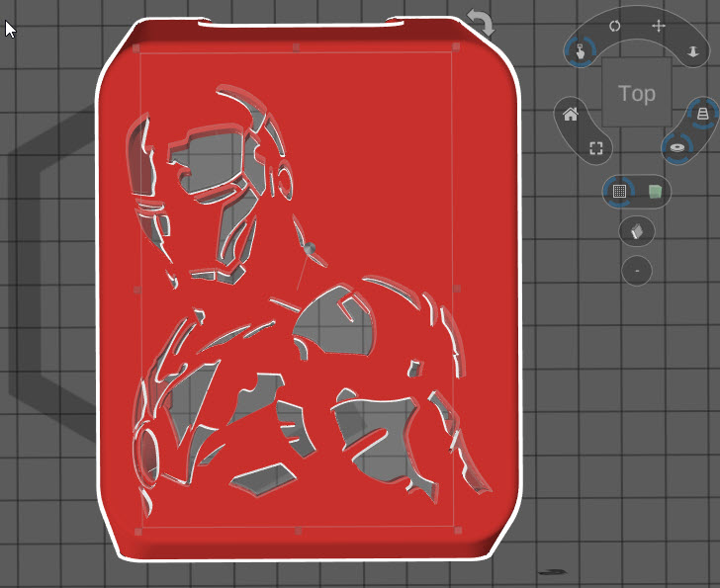Image resolution: width=720 pixels, height=588 pixels.
Task: Click top-left corner handle of selection box
Action: point(135,47)
